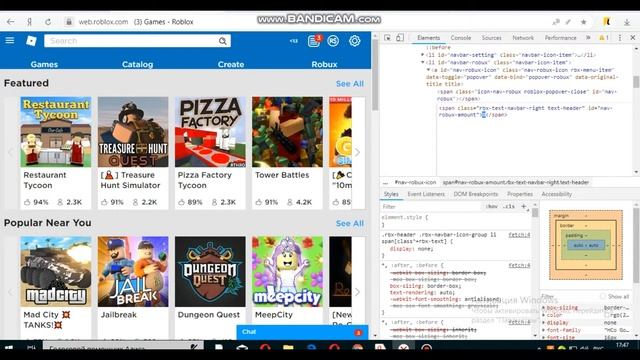Open the Chat bar
The image size is (640, 360).
pos(302,332)
